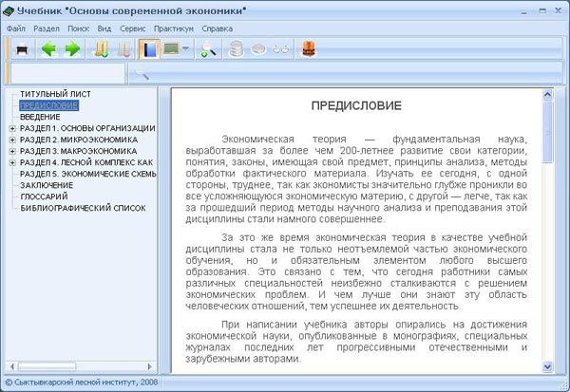Open the Поиск menu

78,28
